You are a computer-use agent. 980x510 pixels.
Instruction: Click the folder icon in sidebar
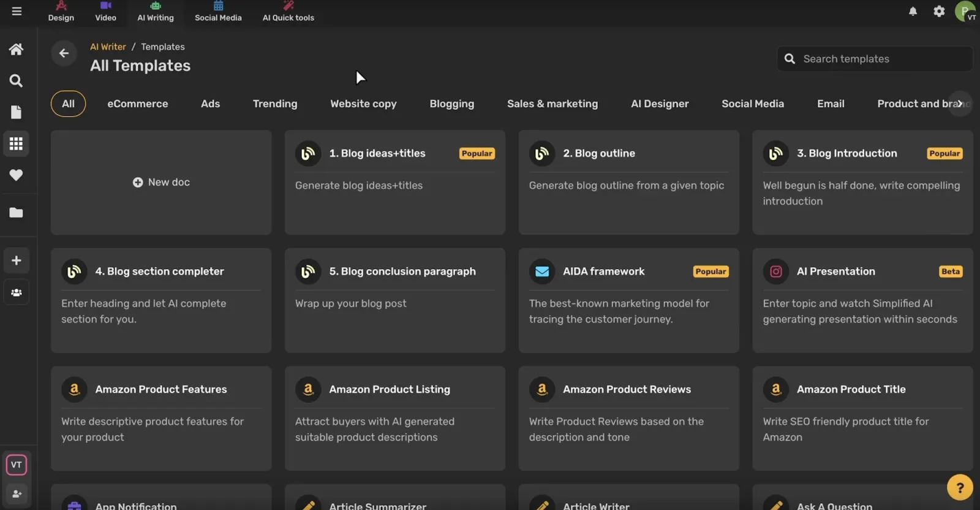[x=16, y=213]
